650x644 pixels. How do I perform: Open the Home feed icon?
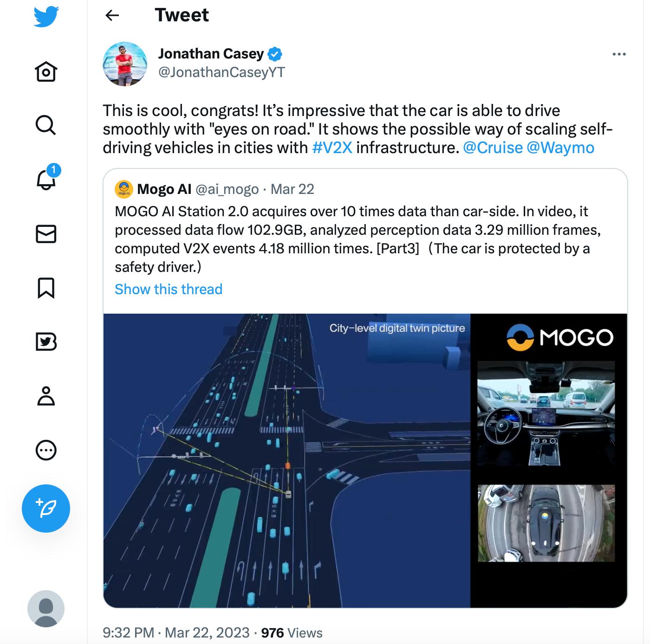tap(46, 71)
